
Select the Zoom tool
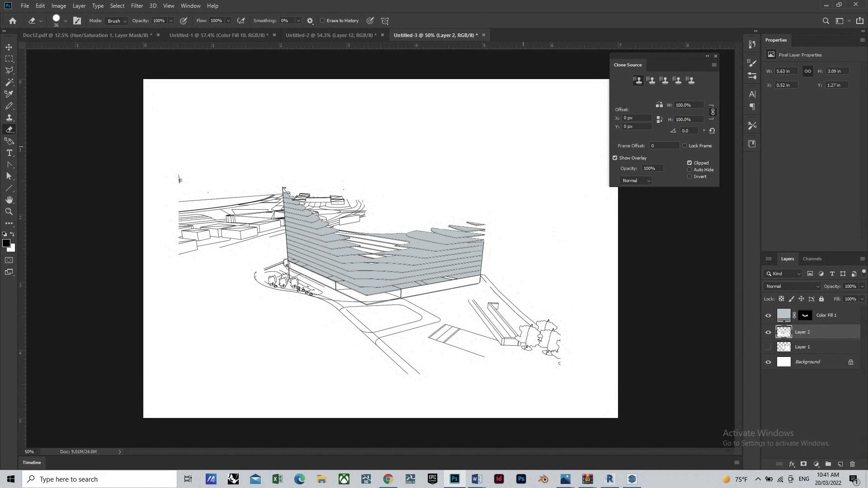[x=9, y=211]
